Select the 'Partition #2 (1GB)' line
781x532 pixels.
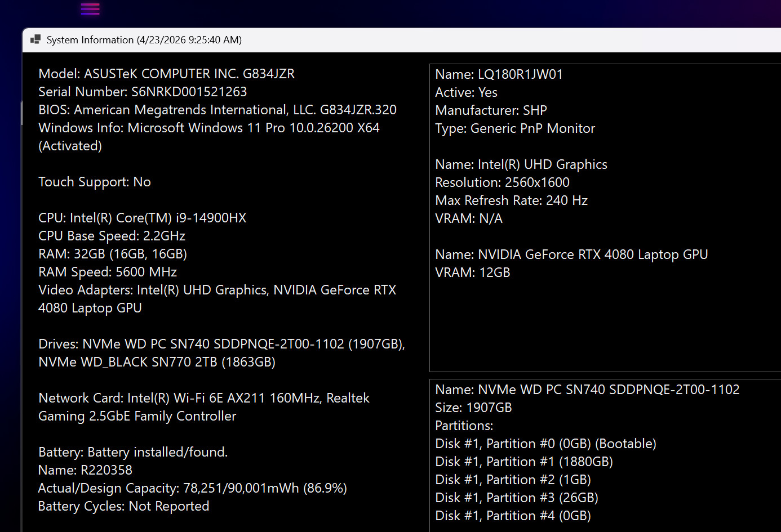pos(513,480)
